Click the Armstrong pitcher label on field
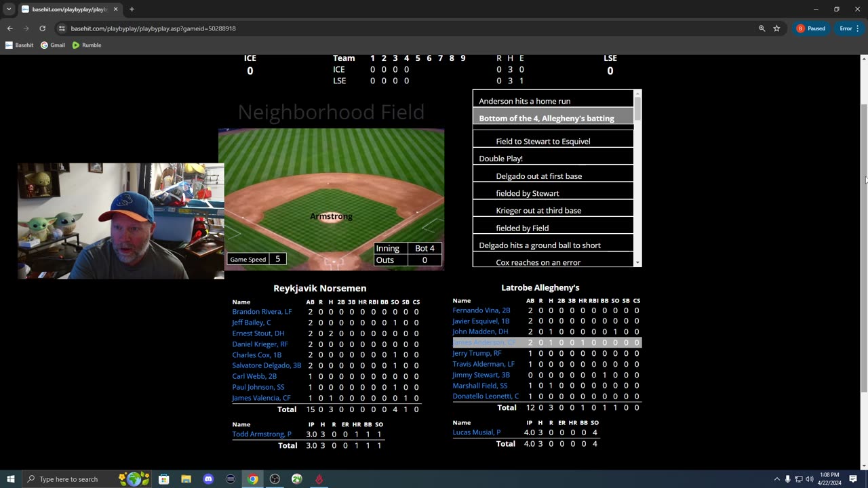The width and height of the screenshot is (868, 488). 331,216
